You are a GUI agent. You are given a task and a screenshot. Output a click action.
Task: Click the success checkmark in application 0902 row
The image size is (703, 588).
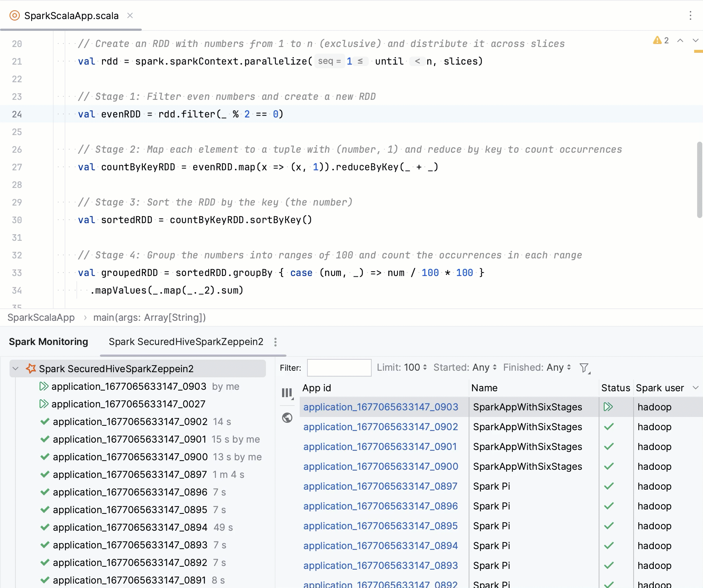click(x=609, y=427)
